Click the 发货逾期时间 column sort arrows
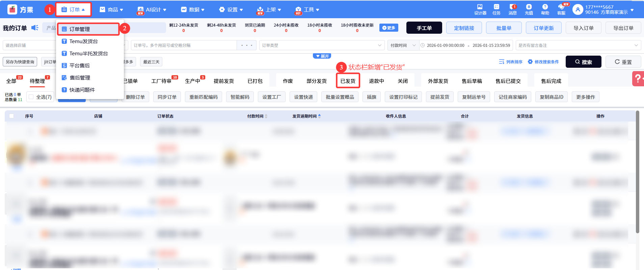644x270 pixels. 319,116
